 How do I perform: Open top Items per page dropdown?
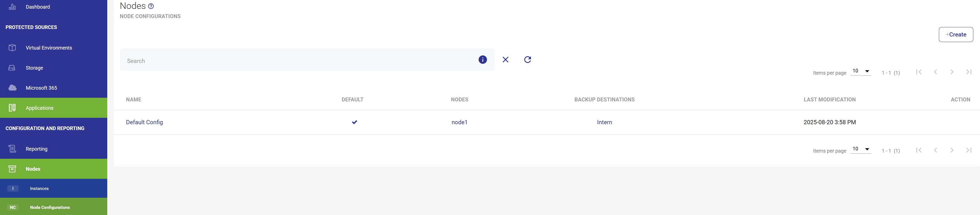pos(861,71)
